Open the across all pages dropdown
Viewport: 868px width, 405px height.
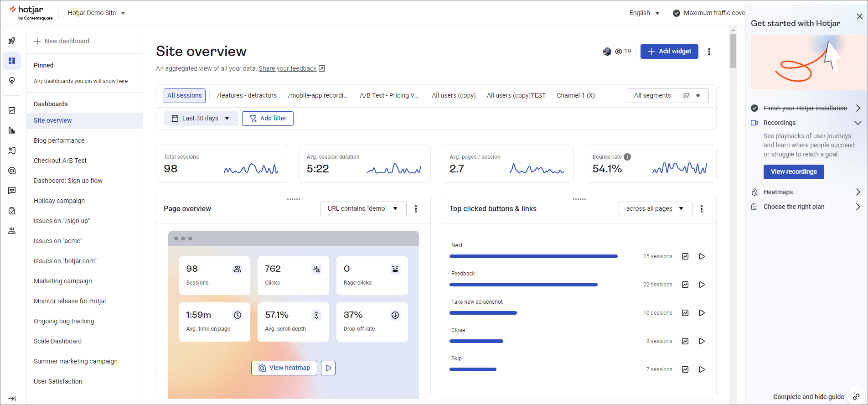[656, 209]
